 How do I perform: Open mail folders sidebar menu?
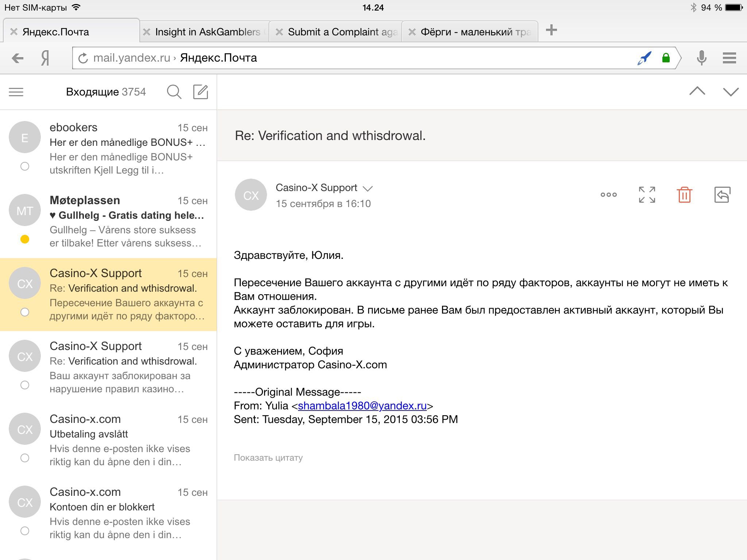click(x=16, y=92)
